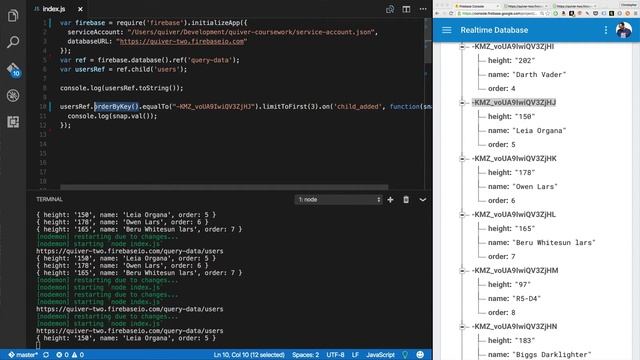Click the name "R5-D4" value

tap(526, 298)
